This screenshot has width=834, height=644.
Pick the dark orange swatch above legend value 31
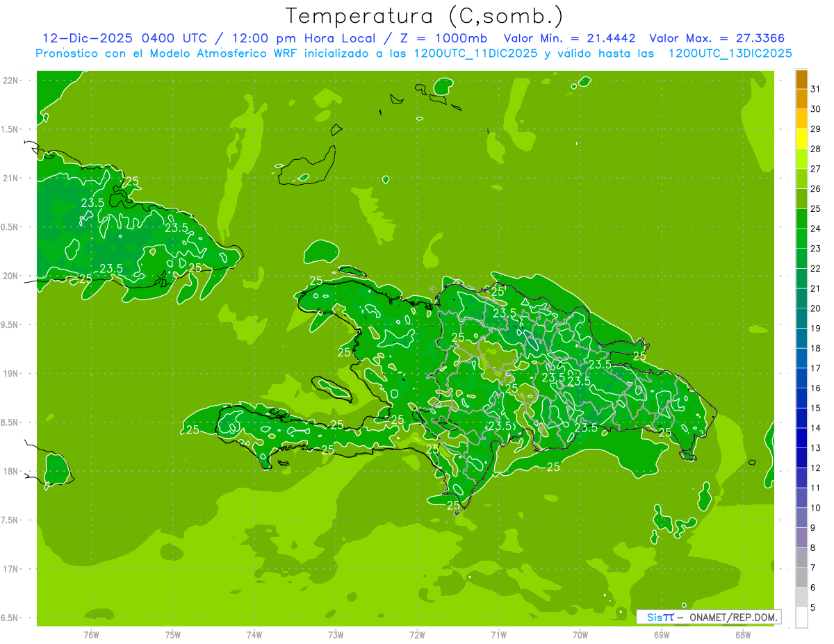pyautogui.click(x=801, y=79)
